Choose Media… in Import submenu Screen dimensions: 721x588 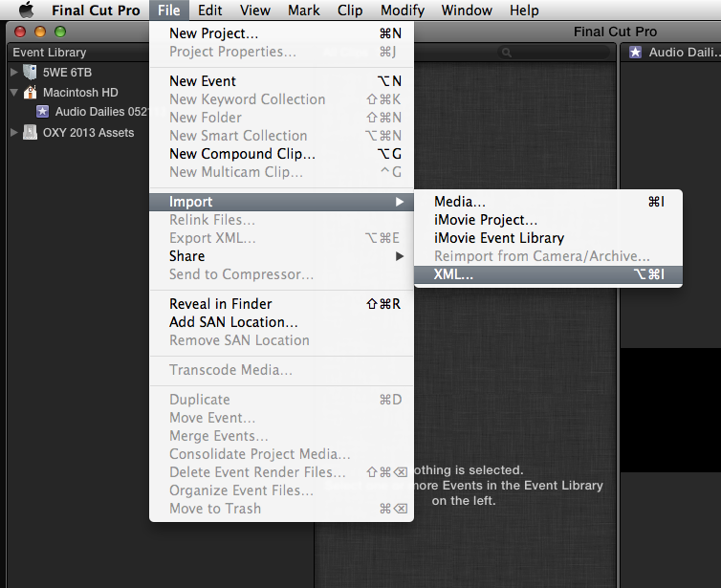tap(548, 202)
